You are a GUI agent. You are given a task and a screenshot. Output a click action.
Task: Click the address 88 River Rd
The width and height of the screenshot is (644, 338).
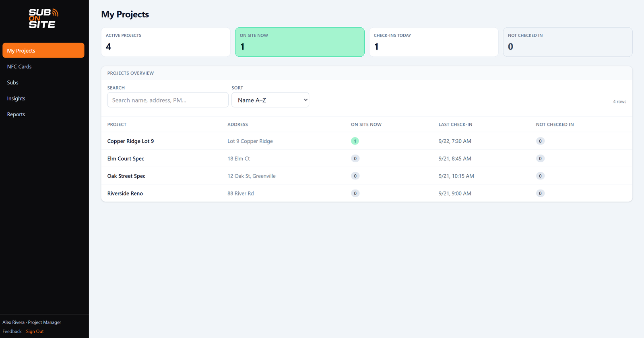click(x=241, y=194)
